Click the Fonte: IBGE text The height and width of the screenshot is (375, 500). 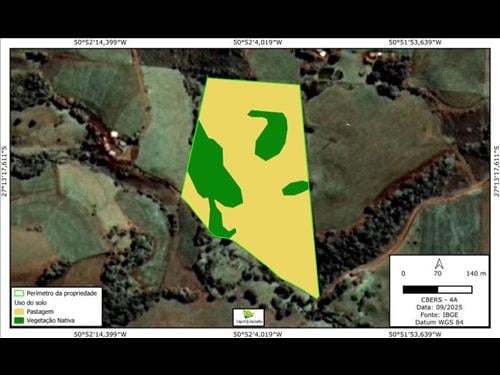tap(439, 315)
